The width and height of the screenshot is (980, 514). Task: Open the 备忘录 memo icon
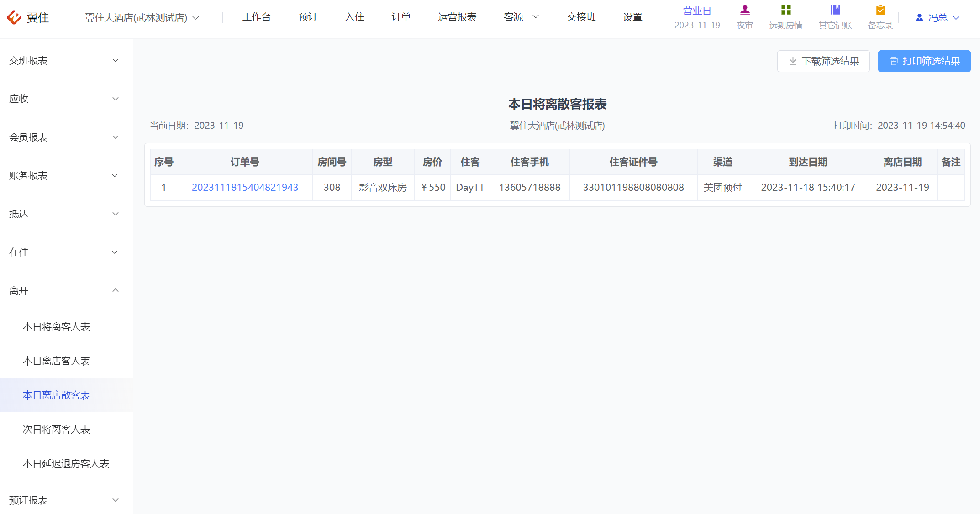pyautogui.click(x=880, y=10)
